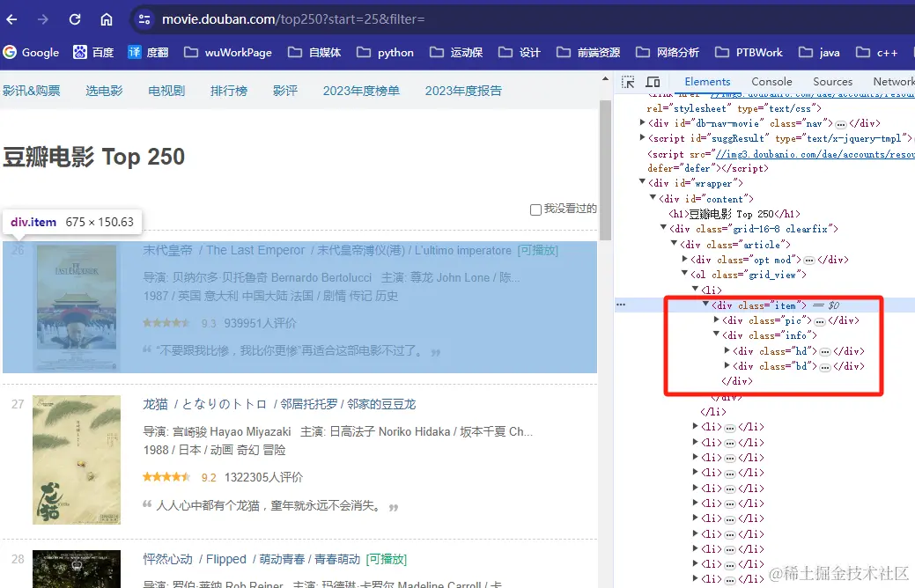Viewport: 915px width, 588px height.
Task: Collapse the selected div class item node
Action: coord(705,305)
